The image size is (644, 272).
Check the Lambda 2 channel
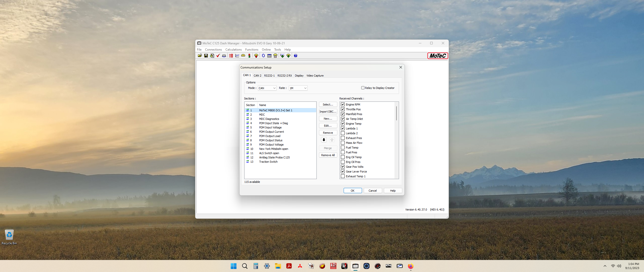coord(343,133)
